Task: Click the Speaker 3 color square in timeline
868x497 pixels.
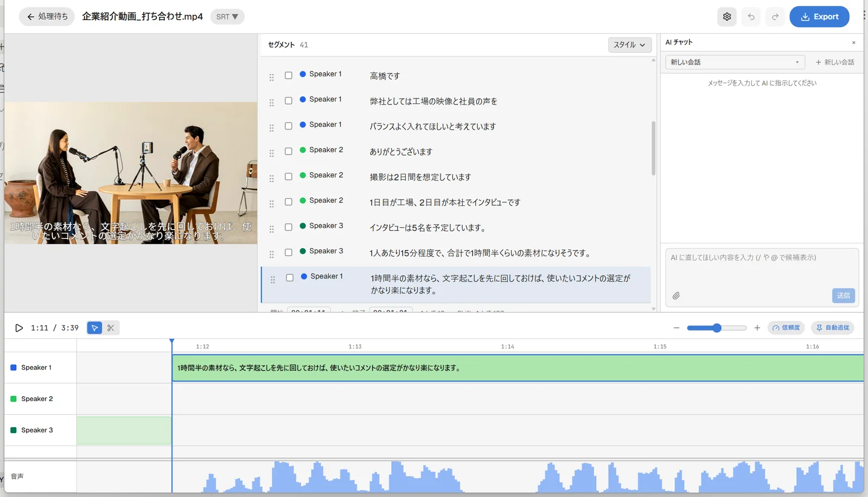Action: [14, 430]
